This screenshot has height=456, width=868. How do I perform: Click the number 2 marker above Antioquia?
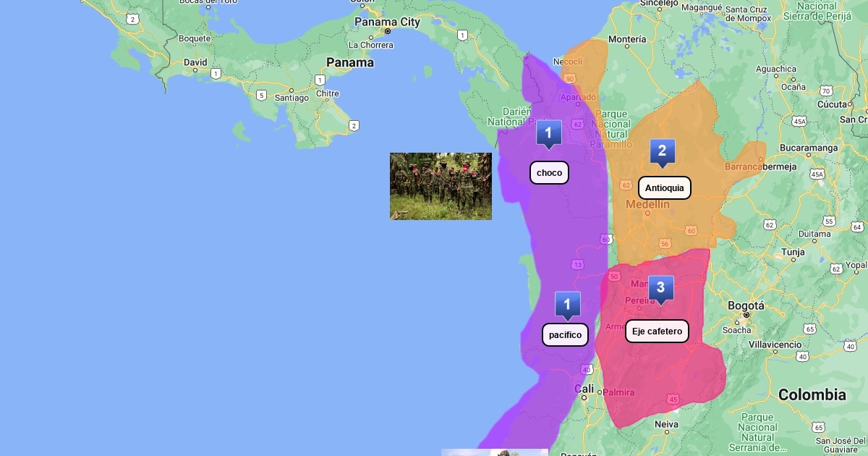[662, 152]
